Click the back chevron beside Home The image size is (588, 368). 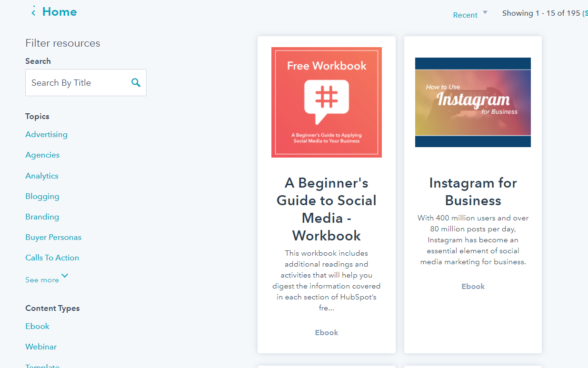(x=33, y=12)
